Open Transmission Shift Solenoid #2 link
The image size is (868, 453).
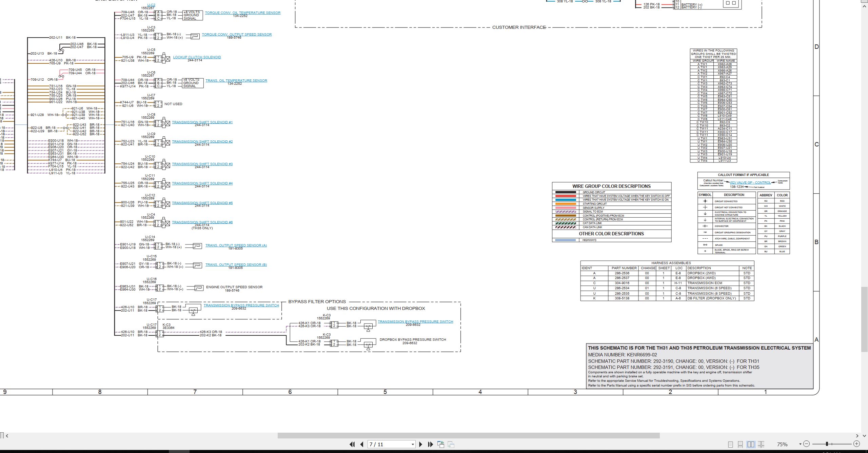click(x=202, y=142)
